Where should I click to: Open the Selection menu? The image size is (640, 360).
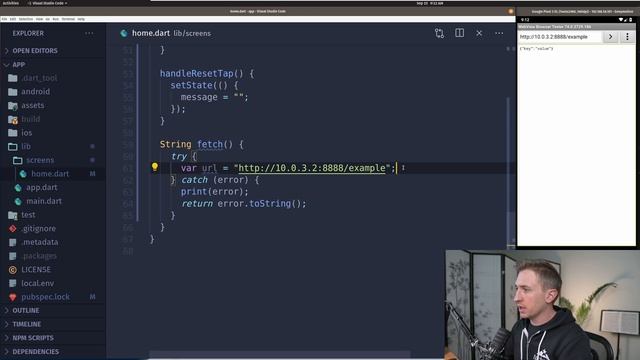tap(26, 19)
